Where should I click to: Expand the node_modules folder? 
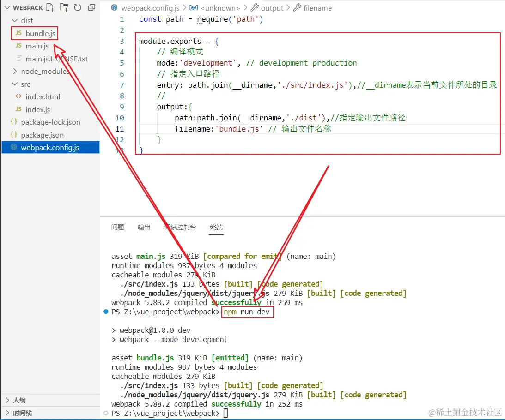click(x=14, y=71)
